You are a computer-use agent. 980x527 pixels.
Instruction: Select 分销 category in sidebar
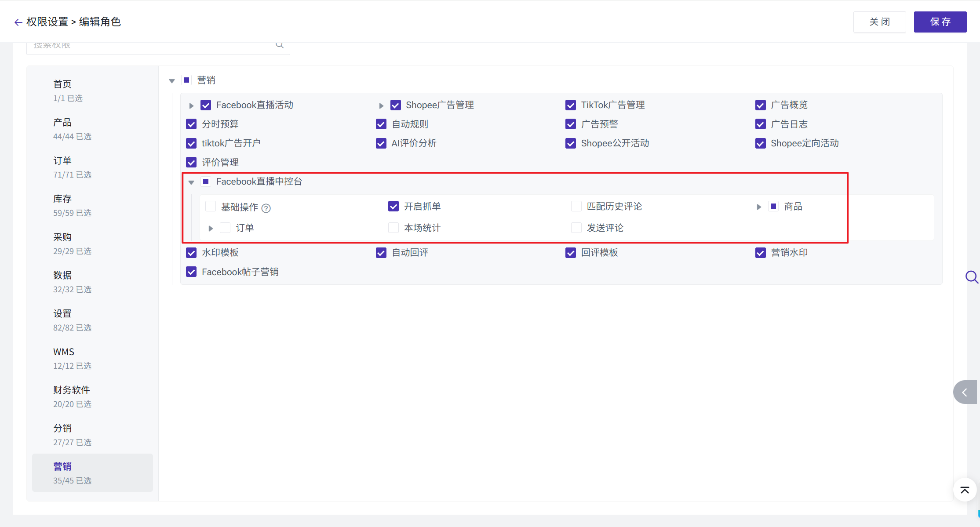coord(92,435)
